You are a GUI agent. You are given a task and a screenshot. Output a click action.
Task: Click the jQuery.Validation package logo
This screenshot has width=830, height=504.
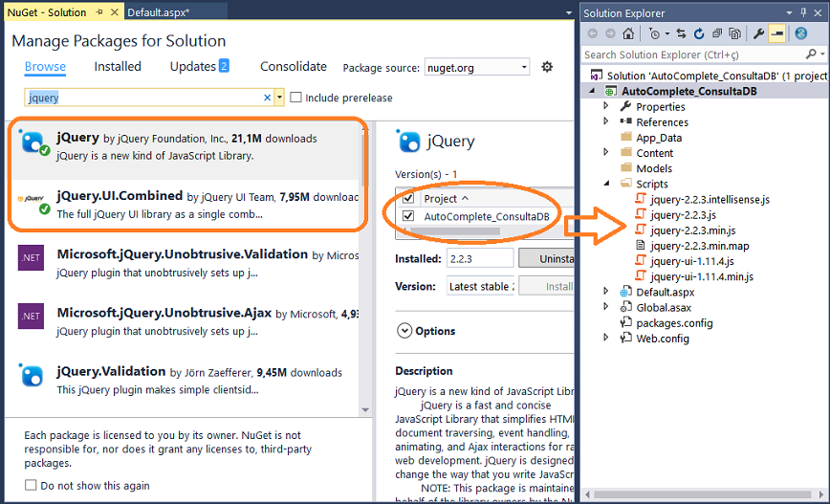click(32, 374)
